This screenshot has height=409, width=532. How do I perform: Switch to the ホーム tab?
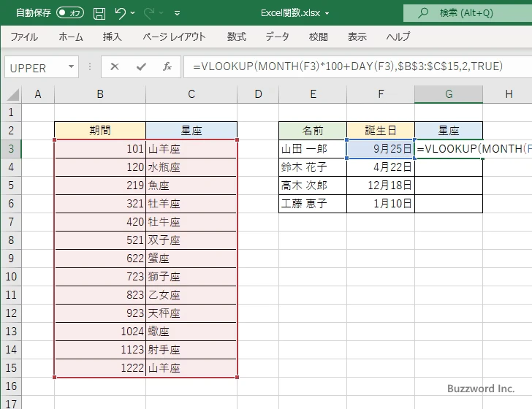71,37
